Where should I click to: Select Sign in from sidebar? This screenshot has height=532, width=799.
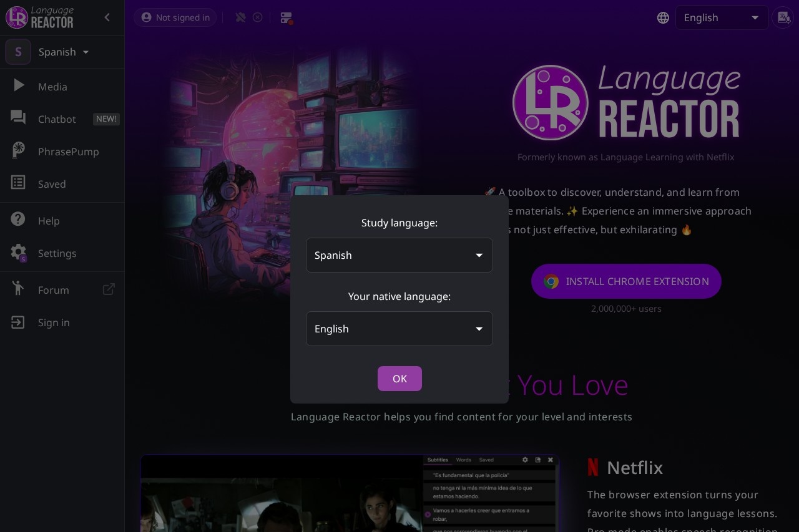pyautogui.click(x=54, y=322)
